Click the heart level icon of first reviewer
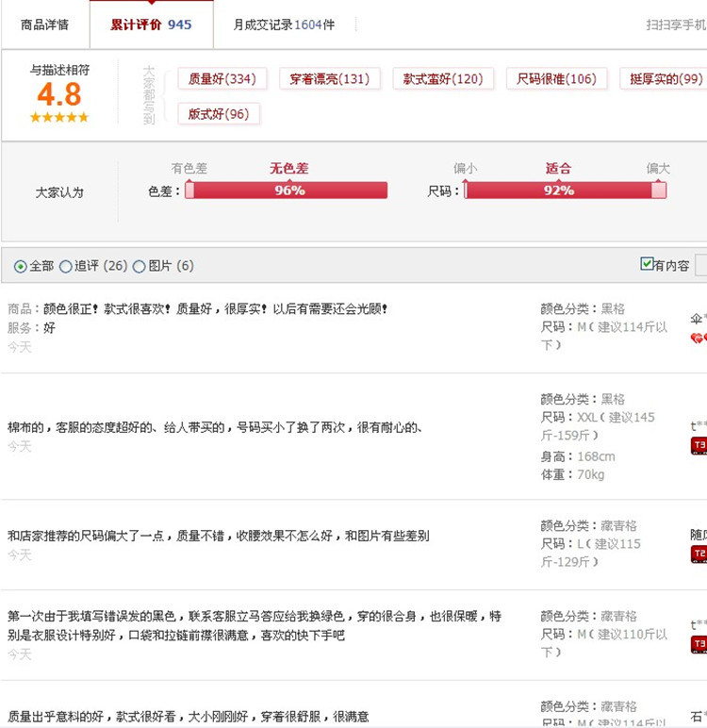The width and height of the screenshot is (707, 728). coord(698,338)
